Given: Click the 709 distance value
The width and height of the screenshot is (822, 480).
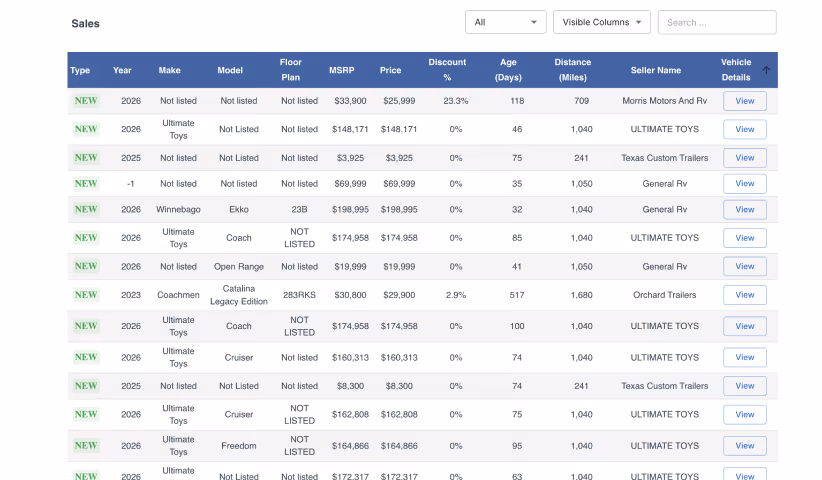Looking at the screenshot, I should pyautogui.click(x=581, y=101).
